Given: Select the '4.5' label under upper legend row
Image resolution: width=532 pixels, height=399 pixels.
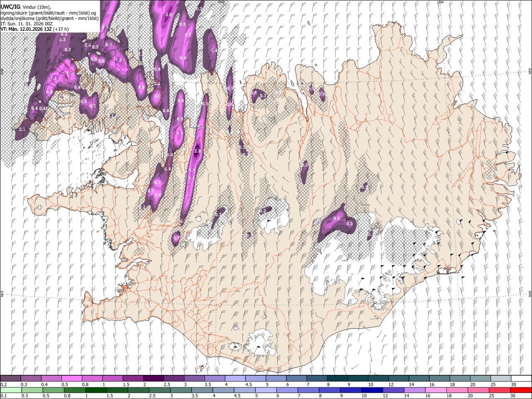Looking at the screenshot, I should (248, 384).
